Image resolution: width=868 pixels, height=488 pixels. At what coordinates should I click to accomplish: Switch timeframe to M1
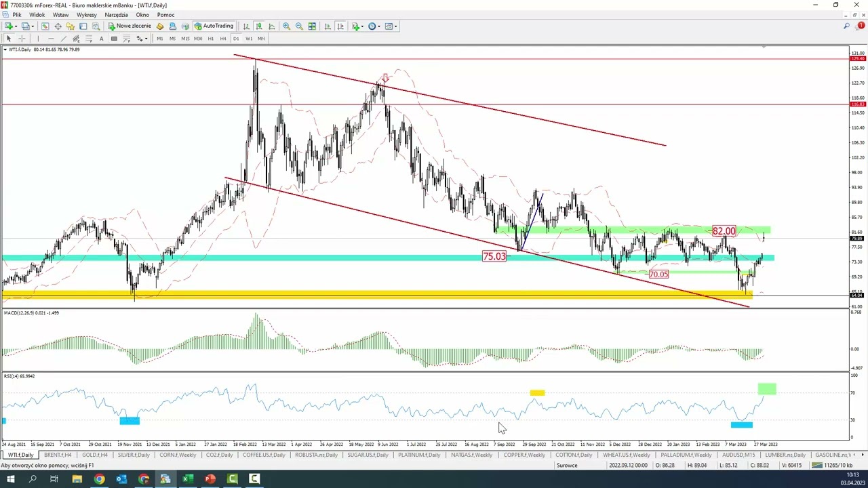click(159, 39)
